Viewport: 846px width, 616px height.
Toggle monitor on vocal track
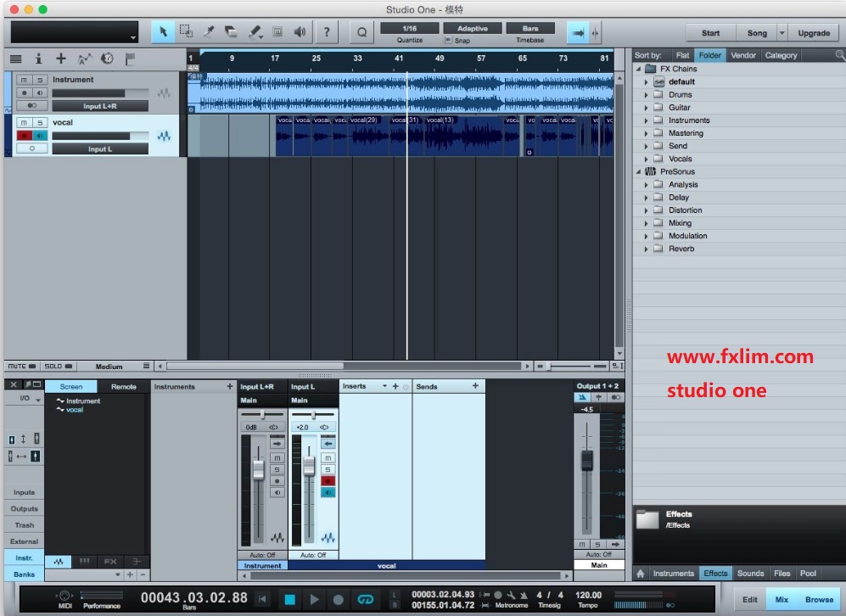click(41, 136)
